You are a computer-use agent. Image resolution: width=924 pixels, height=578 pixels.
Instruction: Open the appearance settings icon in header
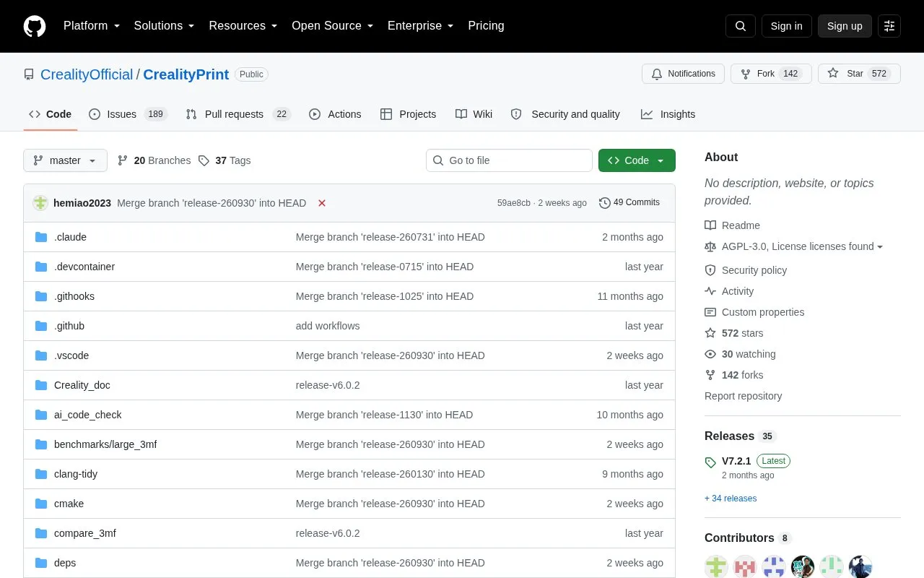pyautogui.click(x=889, y=26)
